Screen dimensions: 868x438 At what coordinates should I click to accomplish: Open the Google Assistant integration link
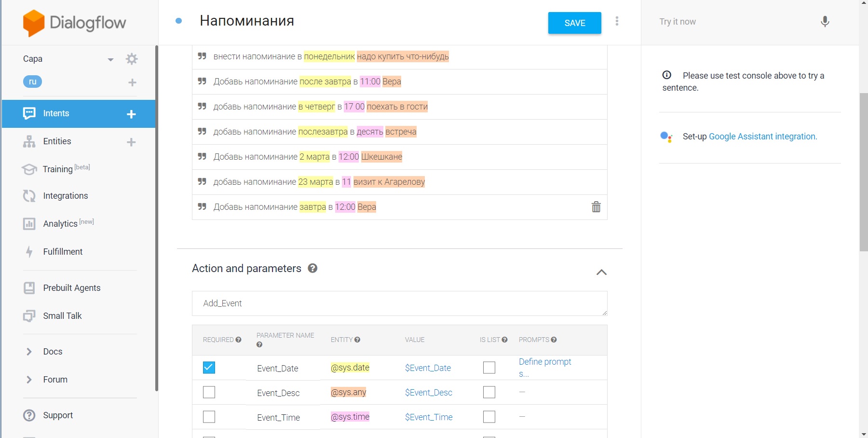[x=763, y=137]
